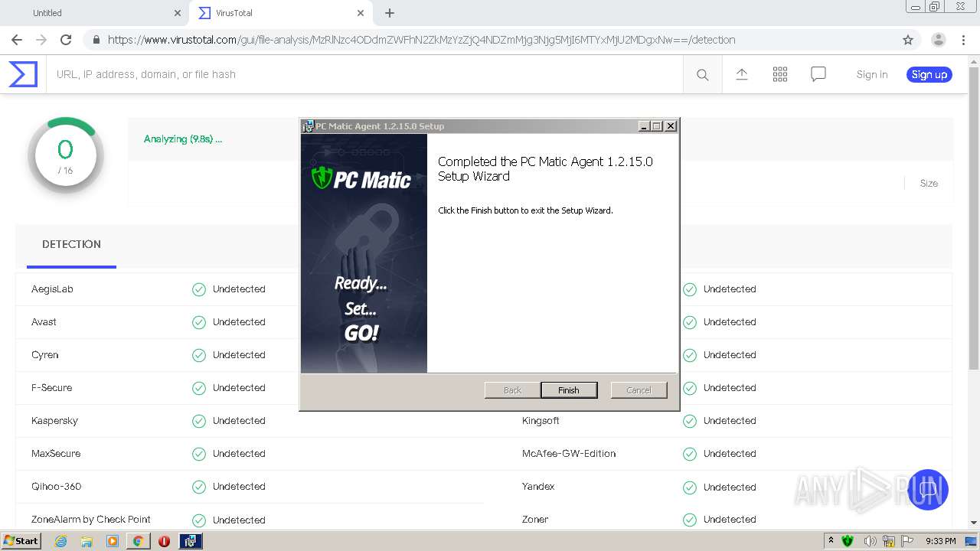Click the taskbar clock 9:33 PM
The image size is (980, 551).
tap(940, 541)
